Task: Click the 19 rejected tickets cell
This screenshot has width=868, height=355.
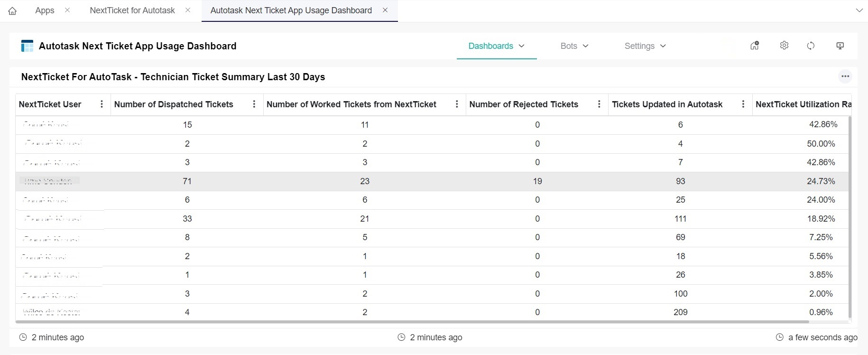Action: 537,181
